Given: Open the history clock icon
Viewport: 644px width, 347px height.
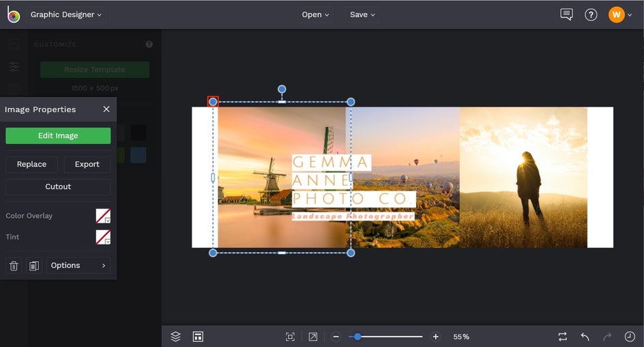Looking at the screenshot, I should tap(630, 337).
